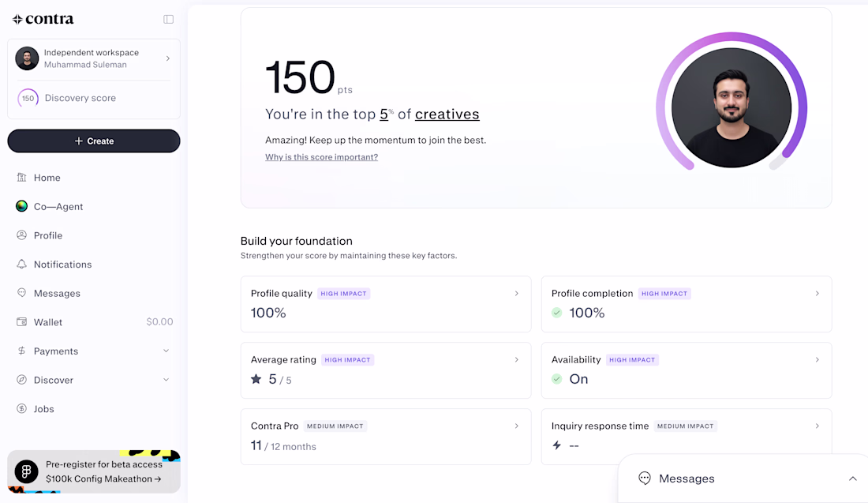This screenshot has width=868, height=503.
Task: Open the sidebar Messages label
Action: click(x=57, y=293)
